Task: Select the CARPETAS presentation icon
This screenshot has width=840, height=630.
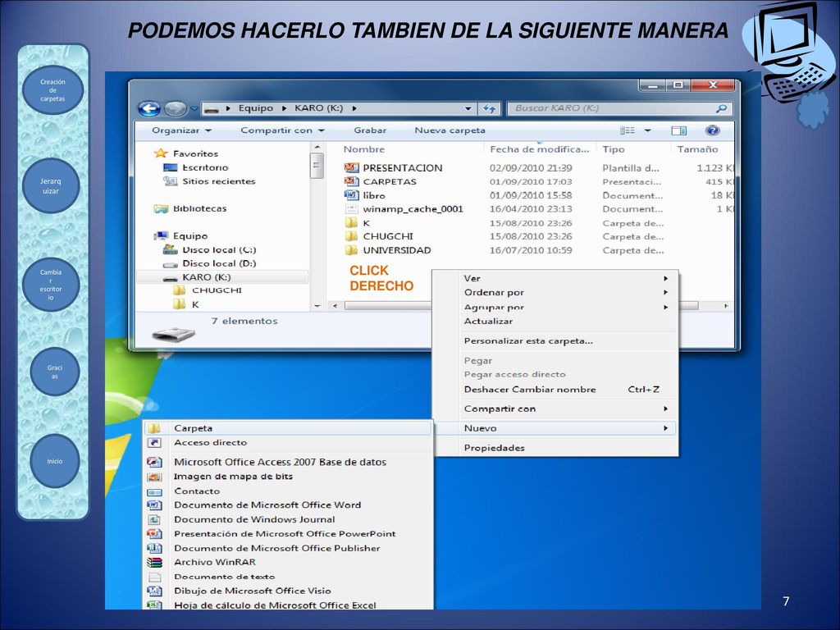Action: (351, 181)
